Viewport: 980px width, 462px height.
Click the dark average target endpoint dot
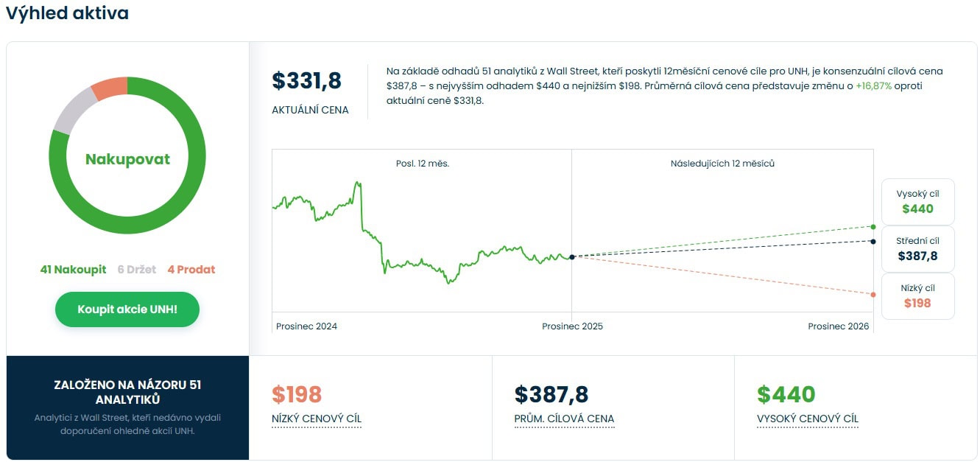873,241
